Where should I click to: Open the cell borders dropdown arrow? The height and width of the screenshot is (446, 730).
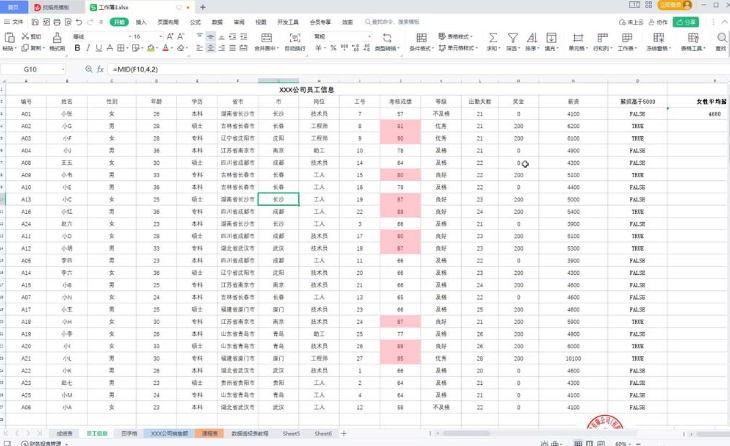point(127,48)
